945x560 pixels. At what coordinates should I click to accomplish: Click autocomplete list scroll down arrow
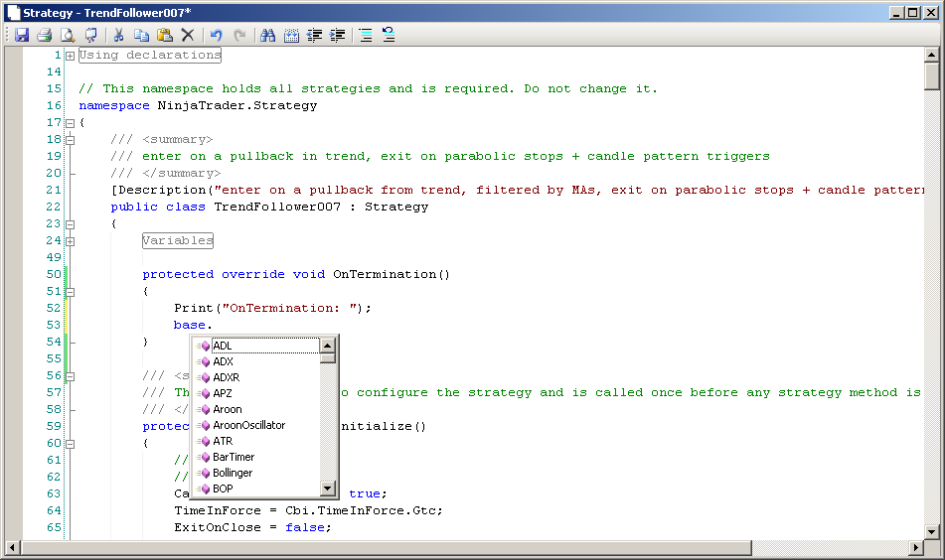[327, 488]
